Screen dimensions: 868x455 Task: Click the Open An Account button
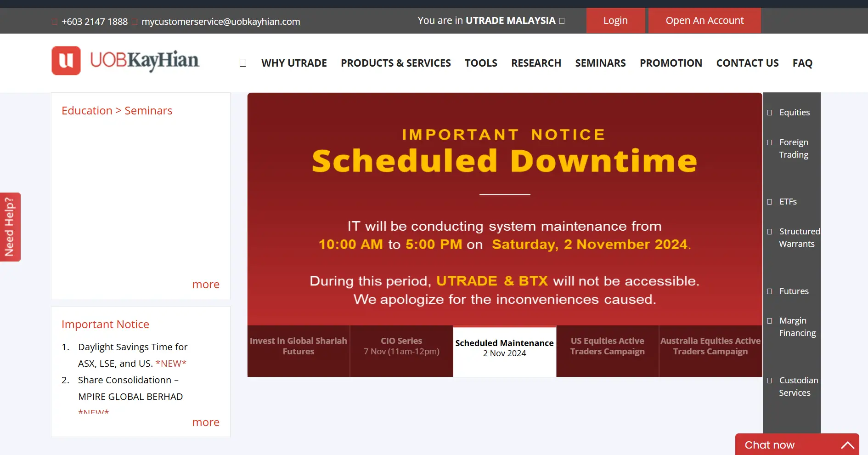tap(704, 20)
